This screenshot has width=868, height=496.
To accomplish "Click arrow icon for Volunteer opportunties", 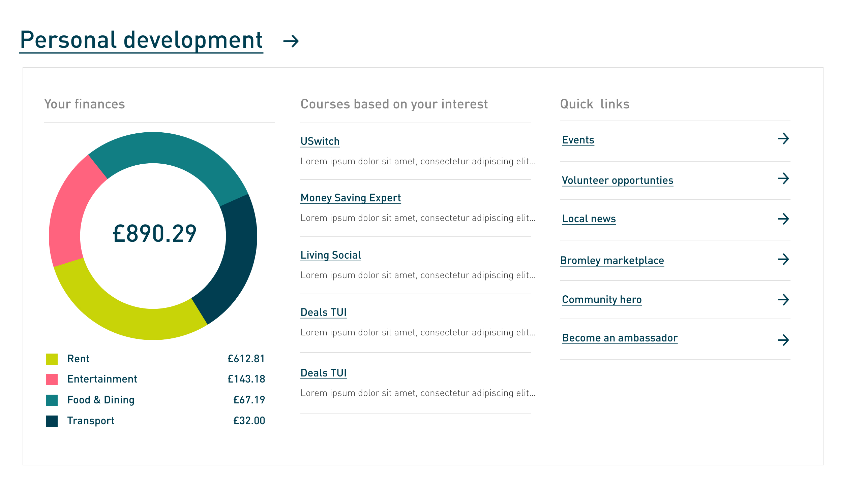I will pos(783,178).
